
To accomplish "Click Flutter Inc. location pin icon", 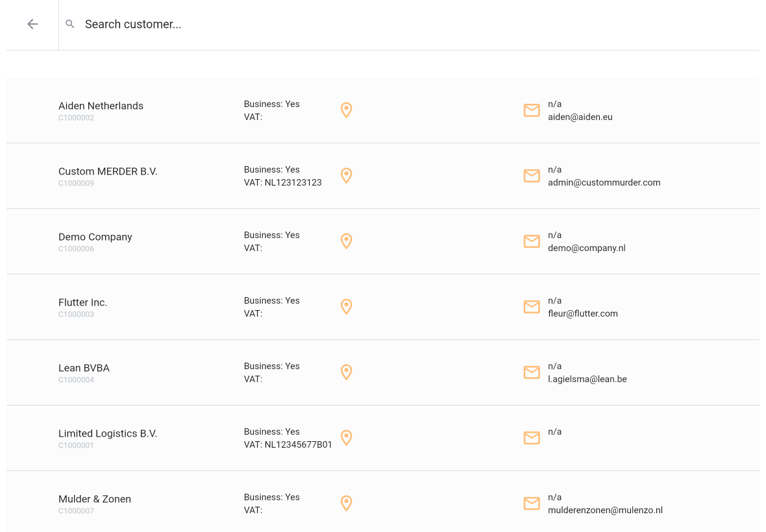I will [347, 307].
